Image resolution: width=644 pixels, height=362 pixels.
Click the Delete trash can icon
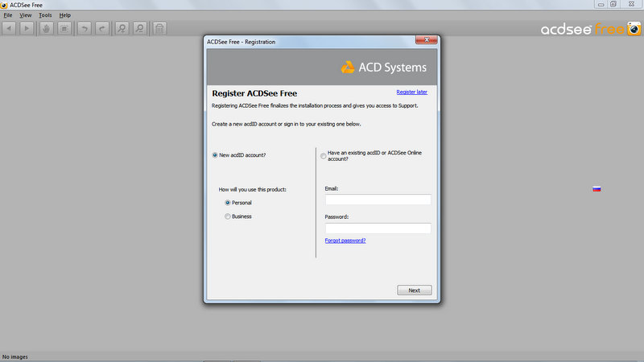[x=159, y=28]
